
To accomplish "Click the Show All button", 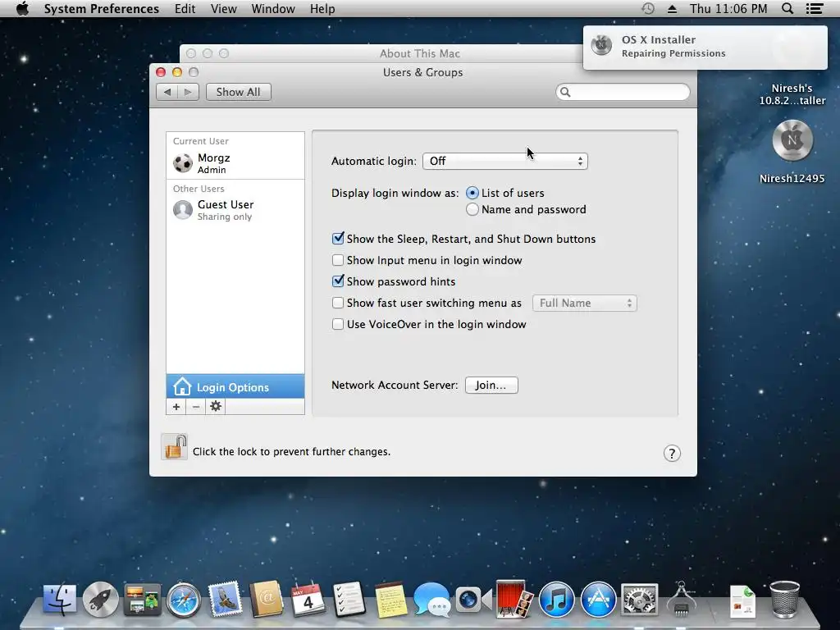I will 239,92.
